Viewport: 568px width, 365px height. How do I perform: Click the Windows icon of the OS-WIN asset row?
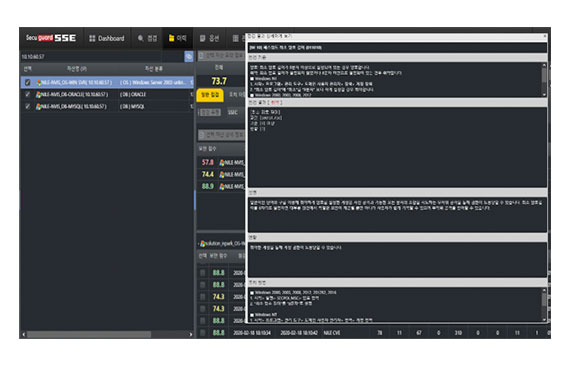(x=38, y=83)
